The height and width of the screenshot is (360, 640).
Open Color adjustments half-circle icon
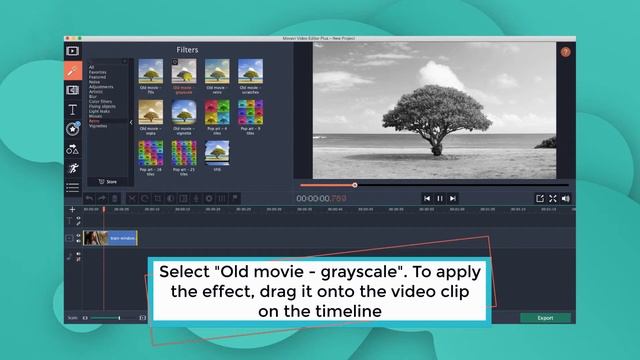tap(171, 198)
